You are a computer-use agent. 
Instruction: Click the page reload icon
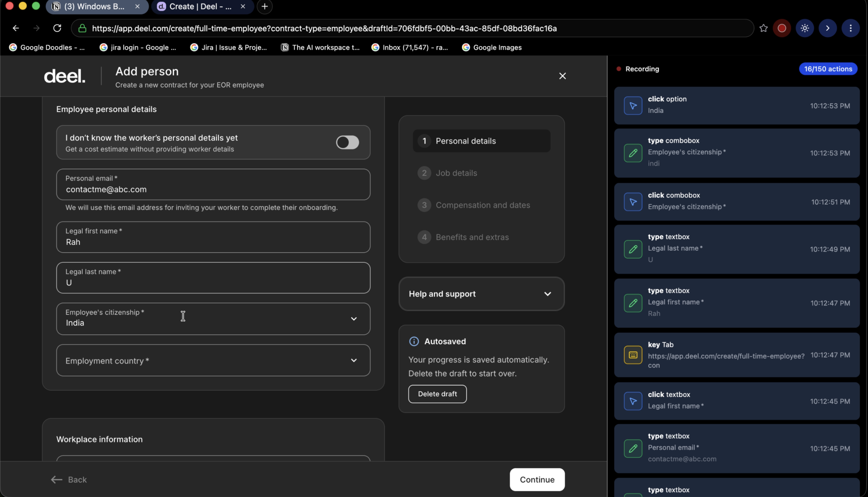[x=57, y=28]
